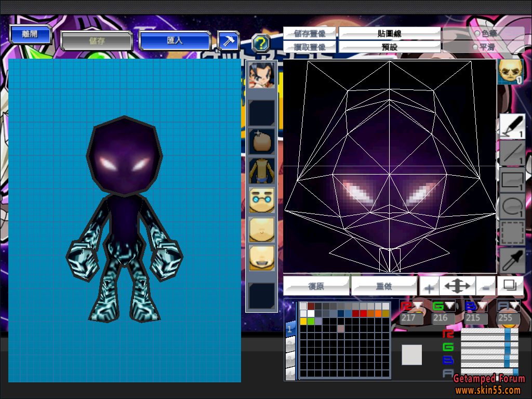Click the green value field 216

[x=444, y=318]
